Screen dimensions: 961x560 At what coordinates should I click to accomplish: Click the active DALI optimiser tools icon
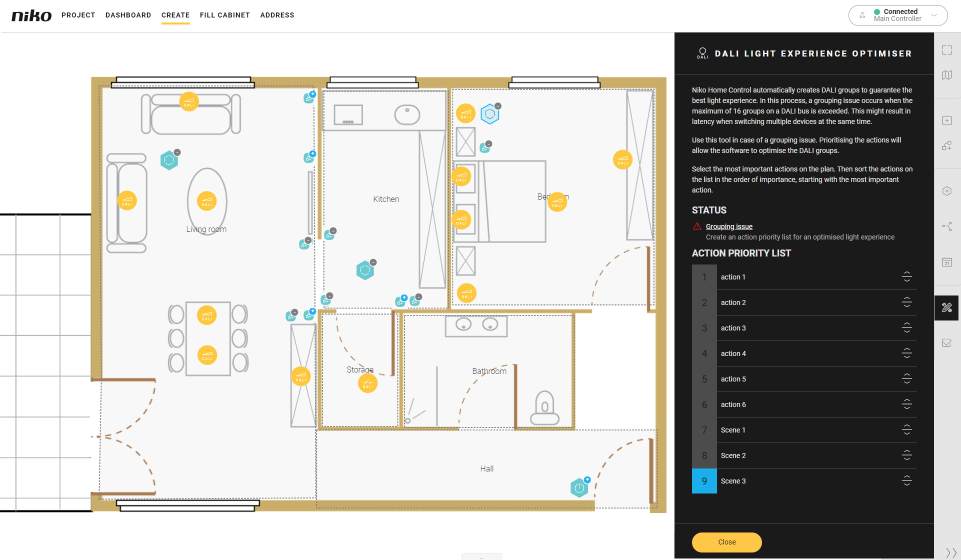[946, 307]
